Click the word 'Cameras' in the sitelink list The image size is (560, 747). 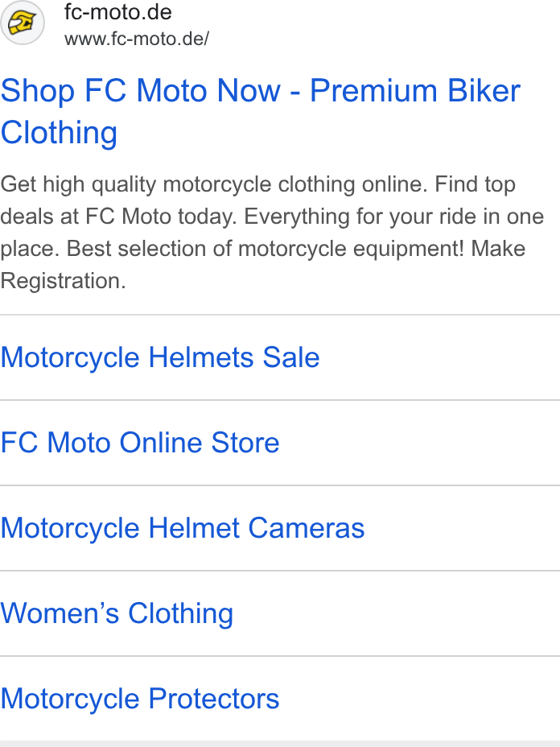tap(307, 528)
